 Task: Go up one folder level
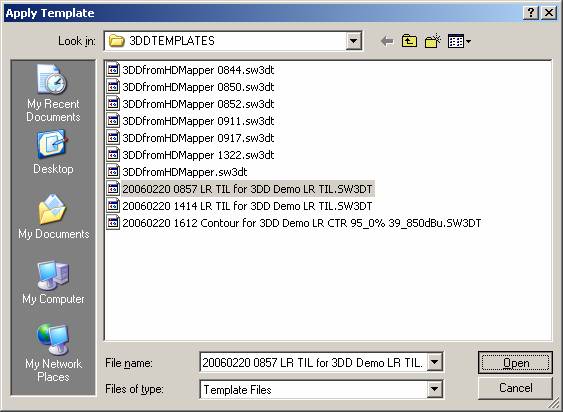409,41
